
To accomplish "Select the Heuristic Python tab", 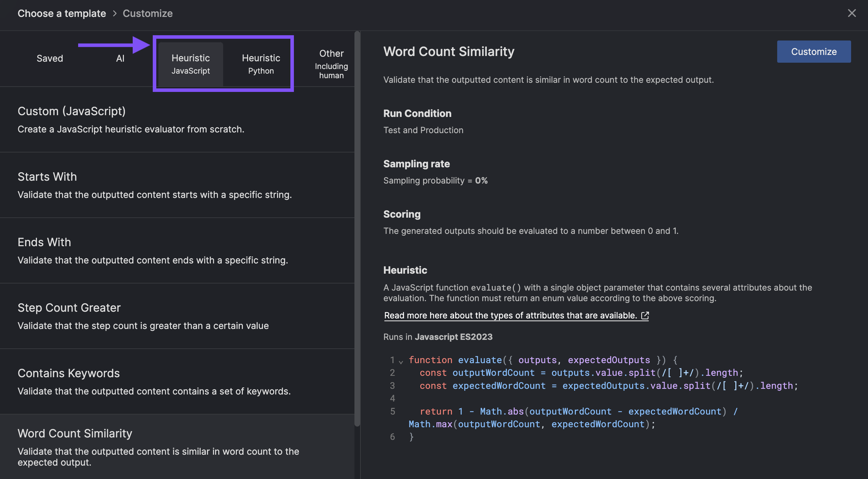I will 261,64.
